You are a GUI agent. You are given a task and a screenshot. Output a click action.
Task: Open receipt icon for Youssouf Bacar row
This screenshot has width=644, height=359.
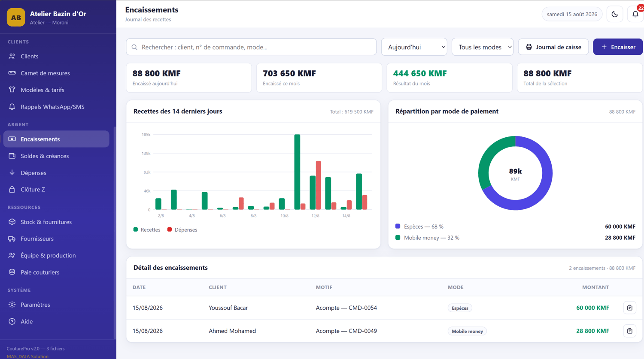click(630, 308)
